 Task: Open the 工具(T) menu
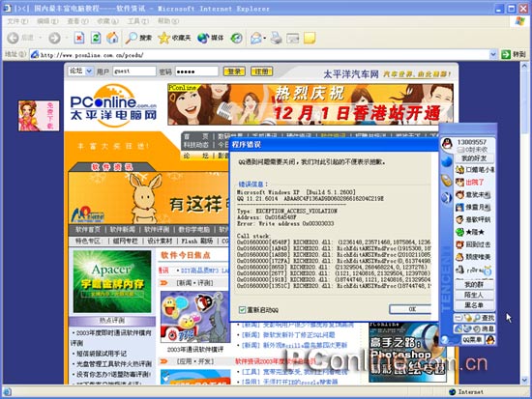(137, 21)
